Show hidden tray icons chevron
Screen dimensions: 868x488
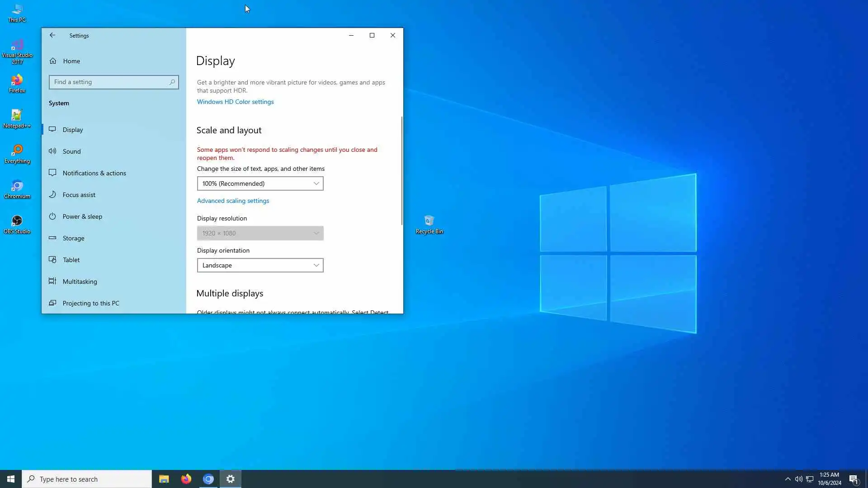(788, 479)
